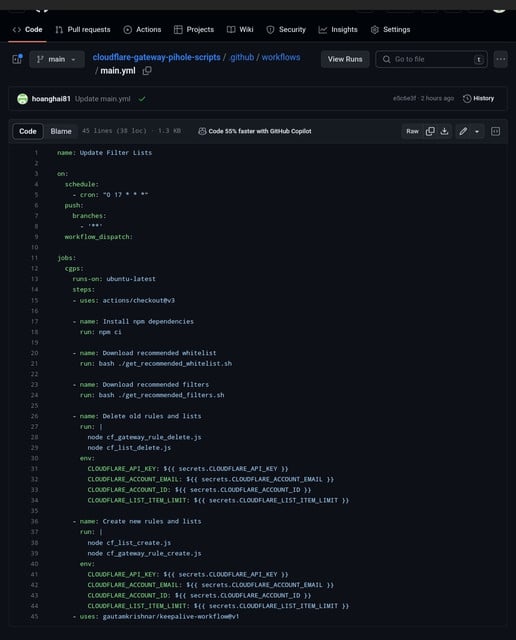Copy the main.yml file path

click(147, 71)
